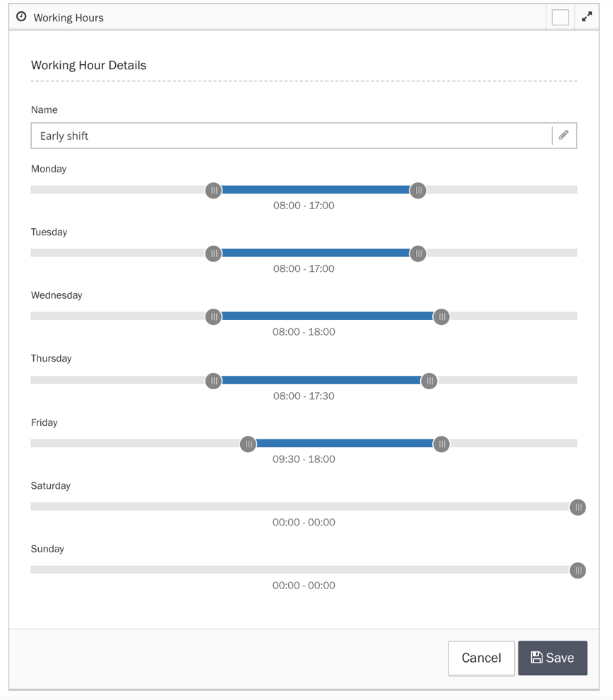Click Wednesday's end handle at 18:00
Image resolution: width=613 pixels, height=700 pixels.
[x=441, y=317]
